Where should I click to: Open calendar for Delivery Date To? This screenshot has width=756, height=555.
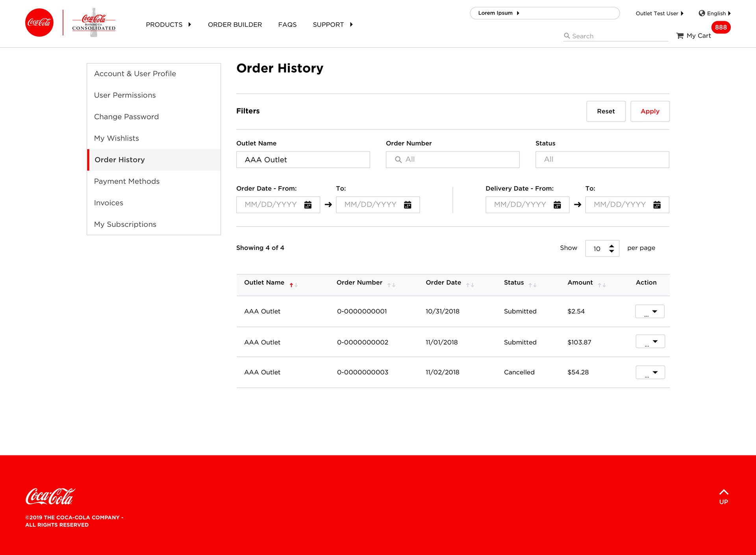[x=657, y=205]
